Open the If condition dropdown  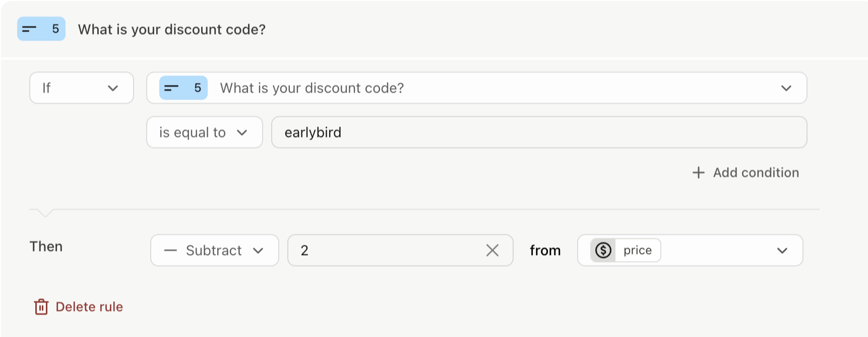point(82,88)
